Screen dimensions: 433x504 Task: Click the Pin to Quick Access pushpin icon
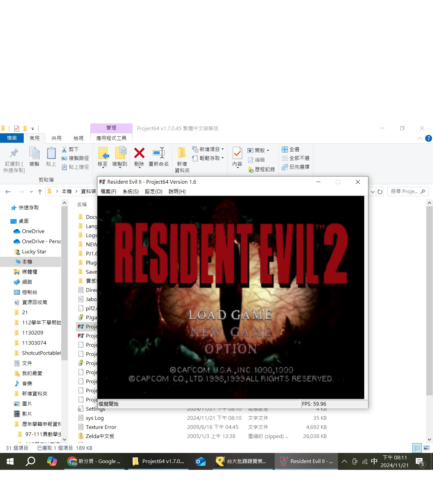point(14,153)
